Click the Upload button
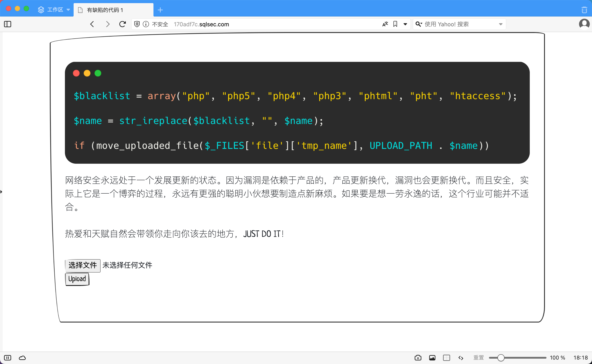This screenshot has height=364, width=592. coord(77,279)
